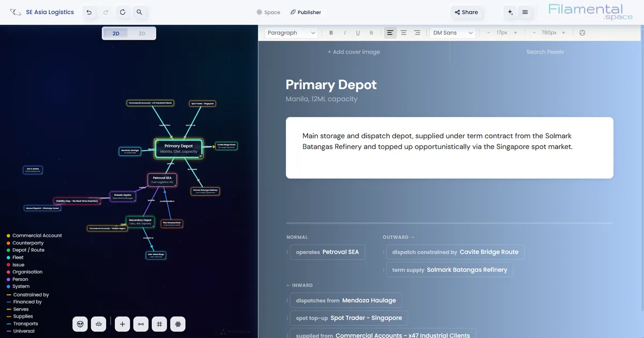Open the AI sparkle assistant button
Screen dimensions: 644x338
[x=510, y=12]
